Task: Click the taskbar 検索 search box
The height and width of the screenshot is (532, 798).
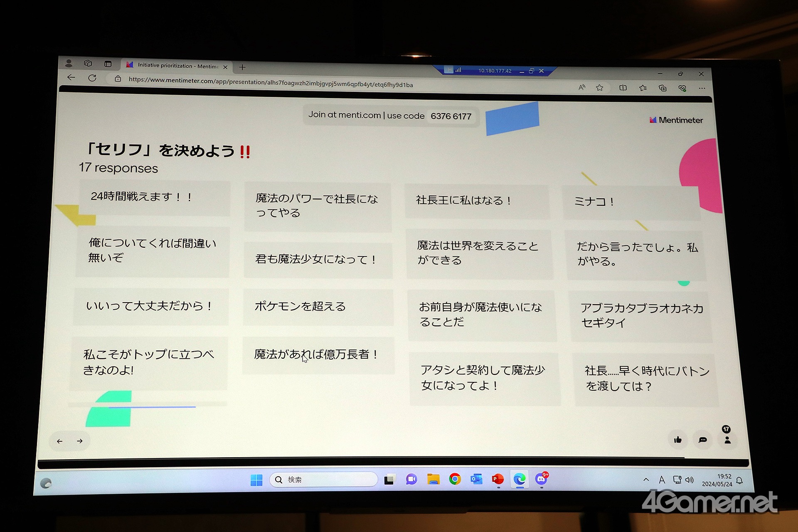Action: (x=324, y=480)
